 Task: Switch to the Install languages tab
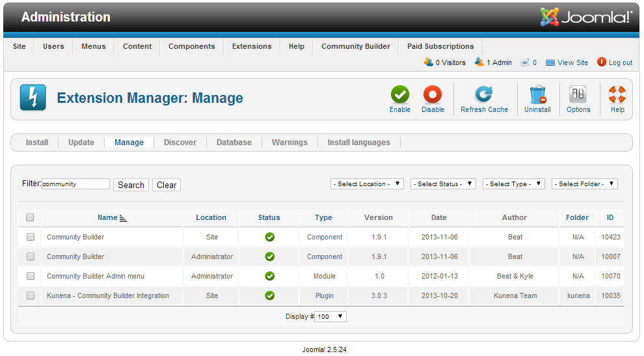click(x=358, y=143)
